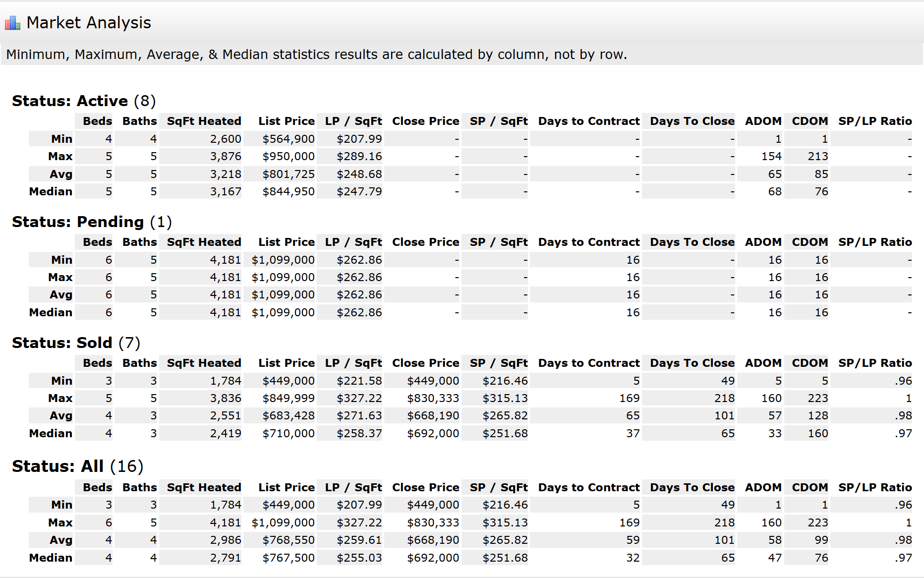Click Sold max close price $830,333
Image resolution: width=924 pixels, height=578 pixels.
point(433,399)
